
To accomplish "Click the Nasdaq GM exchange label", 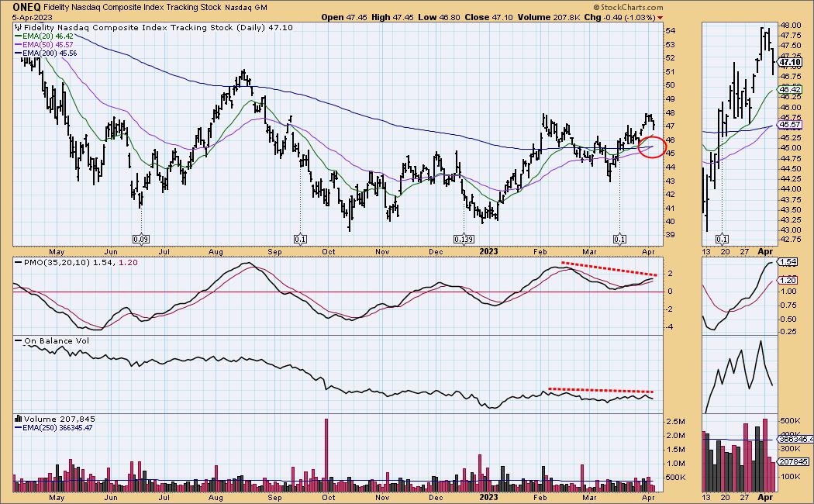I will click(x=246, y=8).
